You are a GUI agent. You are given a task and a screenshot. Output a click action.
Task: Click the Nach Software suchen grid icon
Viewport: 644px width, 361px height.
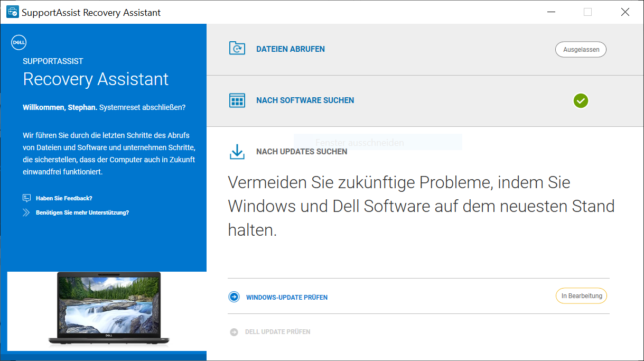(237, 100)
